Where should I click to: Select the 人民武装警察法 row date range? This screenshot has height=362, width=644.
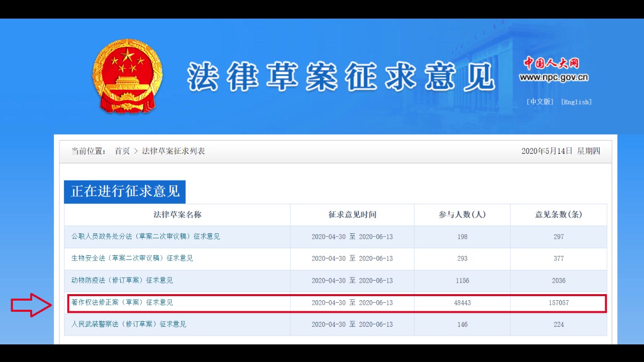point(352,324)
